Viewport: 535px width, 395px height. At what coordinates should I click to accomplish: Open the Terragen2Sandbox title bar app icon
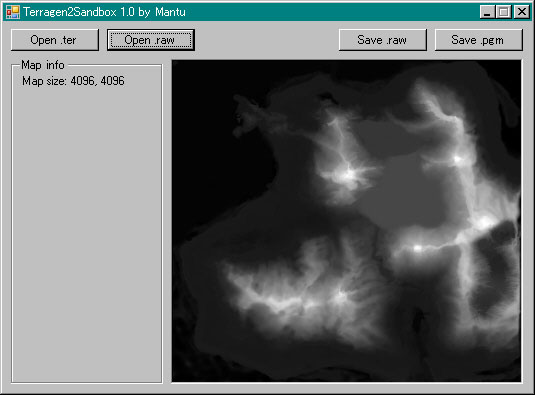[x=13, y=12]
